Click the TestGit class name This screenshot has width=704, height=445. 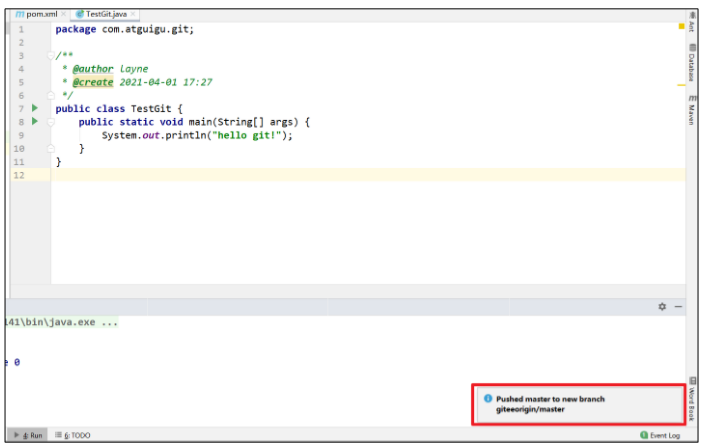151,109
